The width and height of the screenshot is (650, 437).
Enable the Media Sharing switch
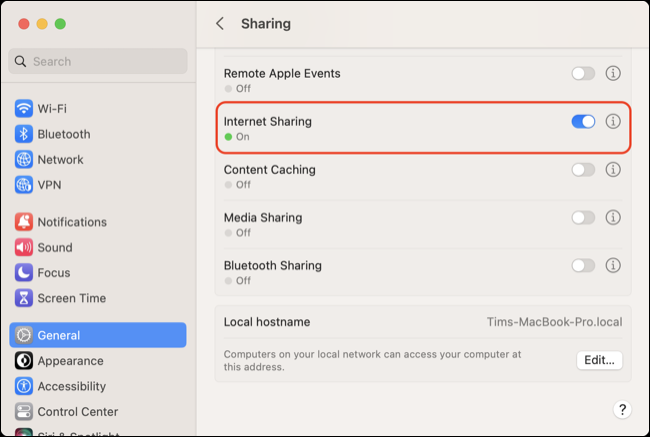[583, 218]
